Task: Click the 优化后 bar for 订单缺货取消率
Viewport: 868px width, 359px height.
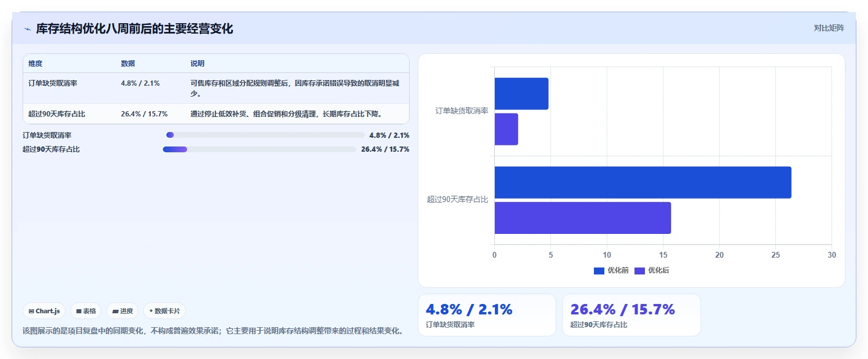Action: click(506, 129)
